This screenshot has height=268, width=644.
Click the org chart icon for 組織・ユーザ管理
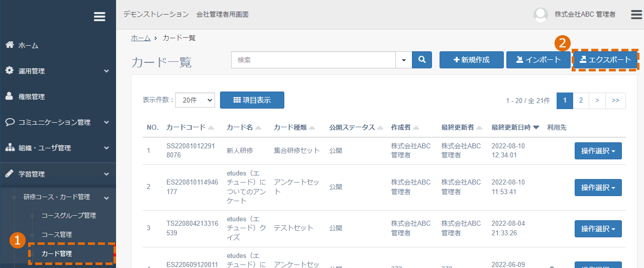tap(10, 147)
